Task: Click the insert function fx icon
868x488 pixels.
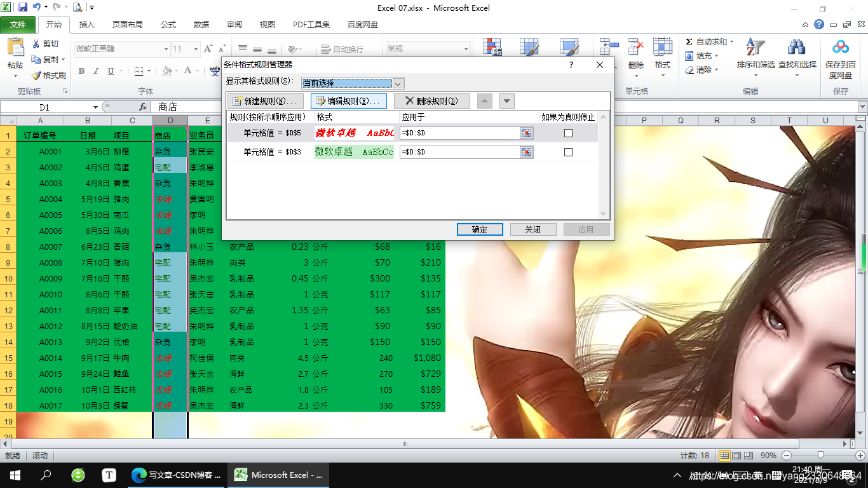Action: [143, 107]
